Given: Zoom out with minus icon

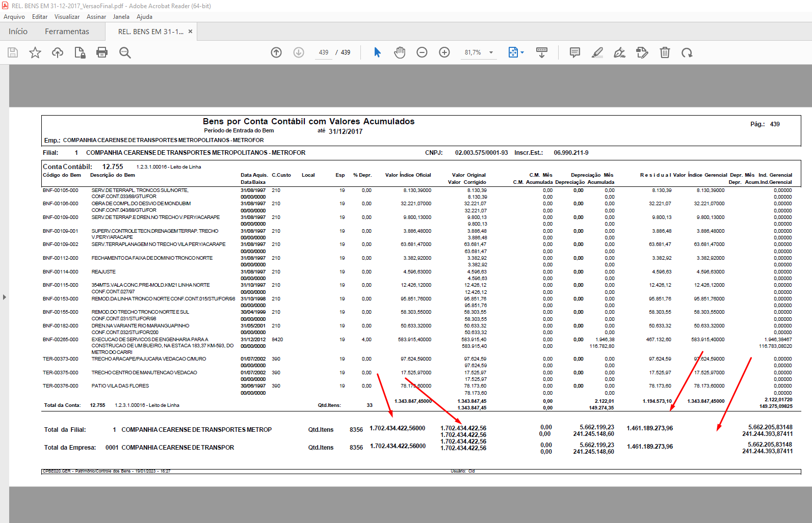Looking at the screenshot, I should pos(422,52).
